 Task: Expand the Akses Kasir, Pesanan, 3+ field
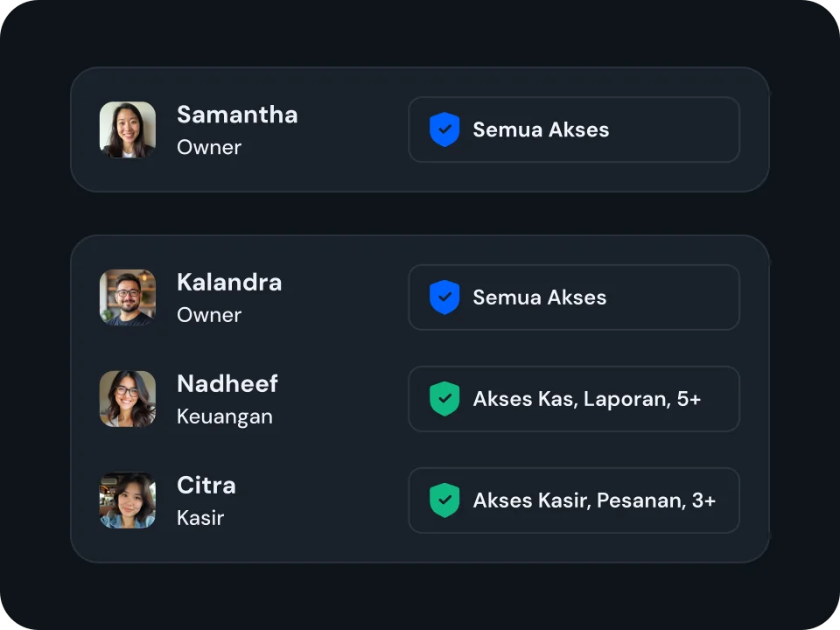coord(574,500)
